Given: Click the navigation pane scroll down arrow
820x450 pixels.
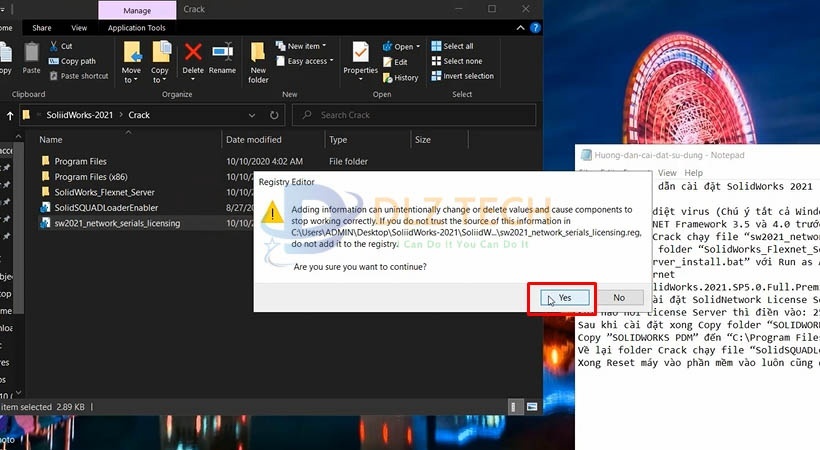Looking at the screenshot, I should 19,392.
